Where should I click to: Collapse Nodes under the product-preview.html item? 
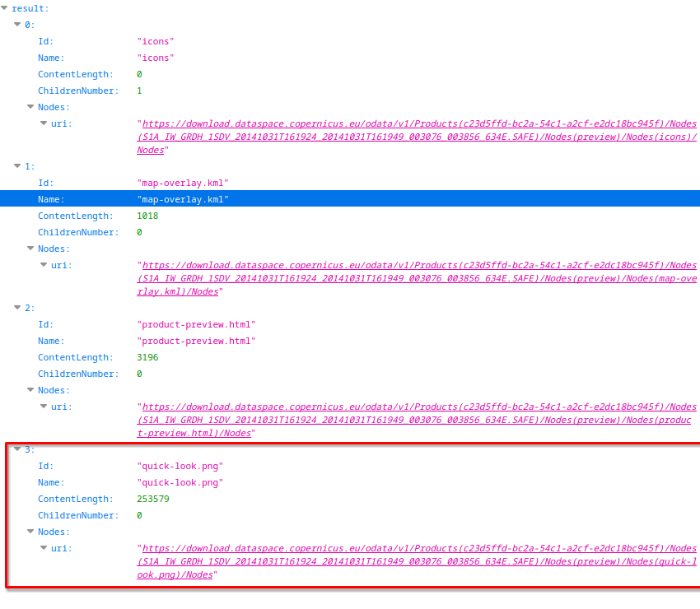point(30,390)
